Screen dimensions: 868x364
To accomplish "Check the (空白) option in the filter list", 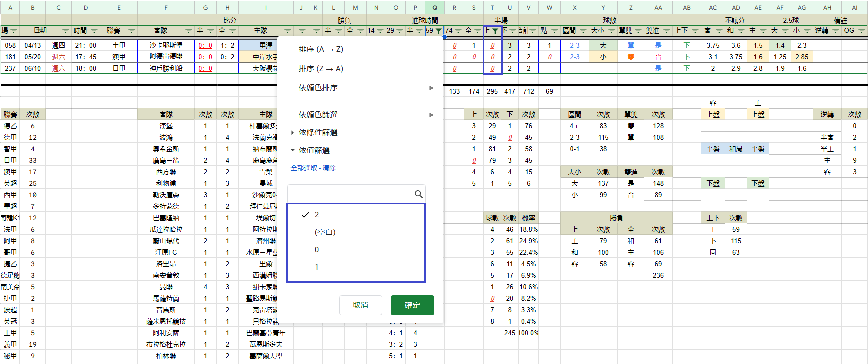I will (325, 232).
